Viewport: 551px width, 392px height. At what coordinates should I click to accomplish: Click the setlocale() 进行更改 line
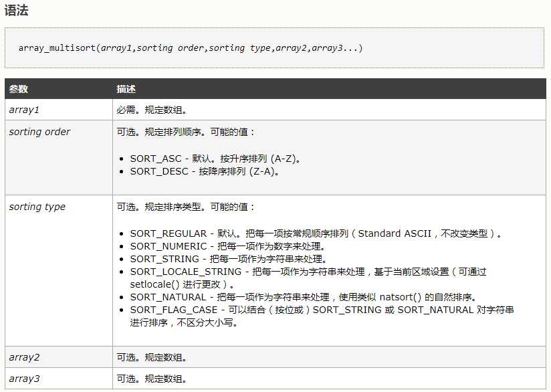point(182,284)
